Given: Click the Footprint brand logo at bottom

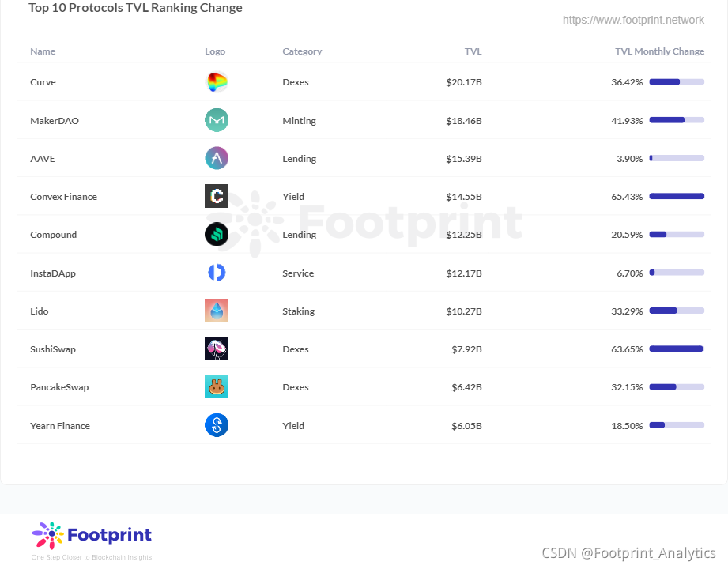Looking at the screenshot, I should point(92,535).
